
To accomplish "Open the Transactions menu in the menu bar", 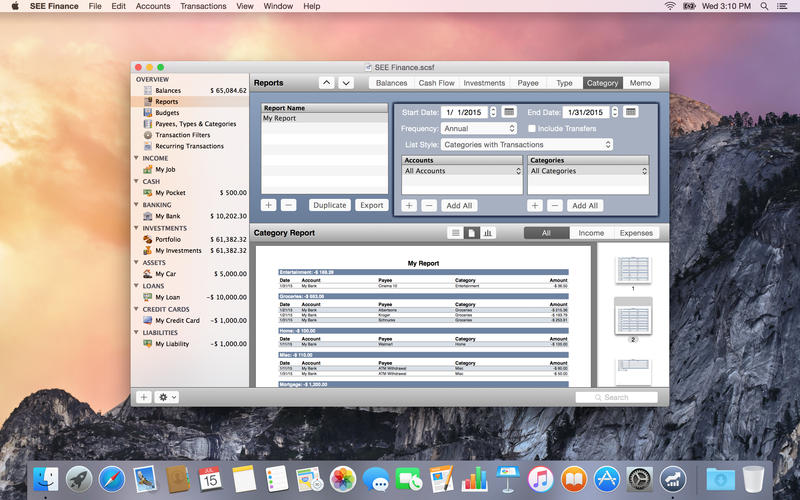I will (x=203, y=6).
